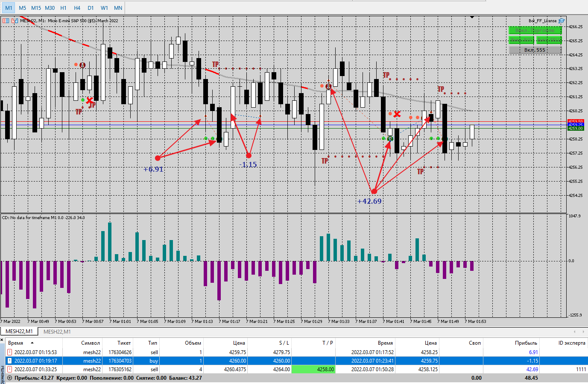The height and width of the screenshot is (384, 588).
Task: Select the M30 timeframe
Action: tap(50, 8)
